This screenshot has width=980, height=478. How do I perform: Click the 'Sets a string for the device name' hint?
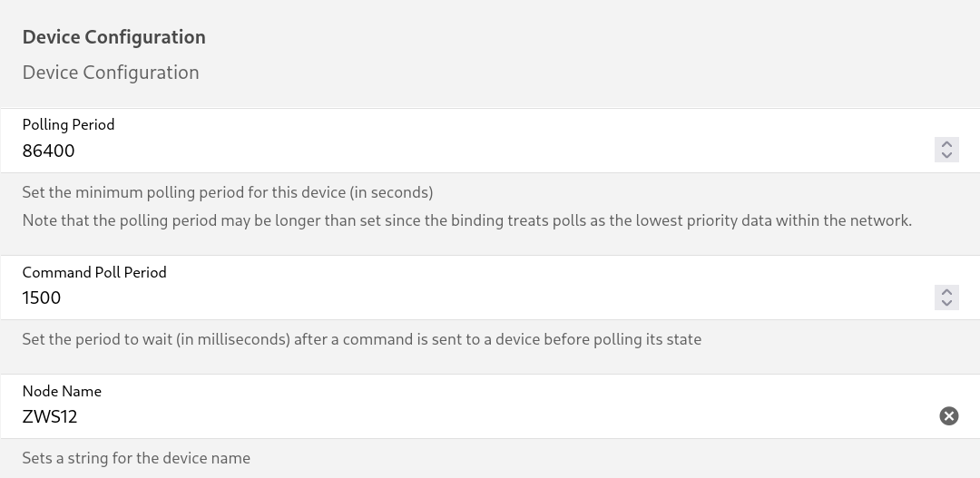point(136,458)
